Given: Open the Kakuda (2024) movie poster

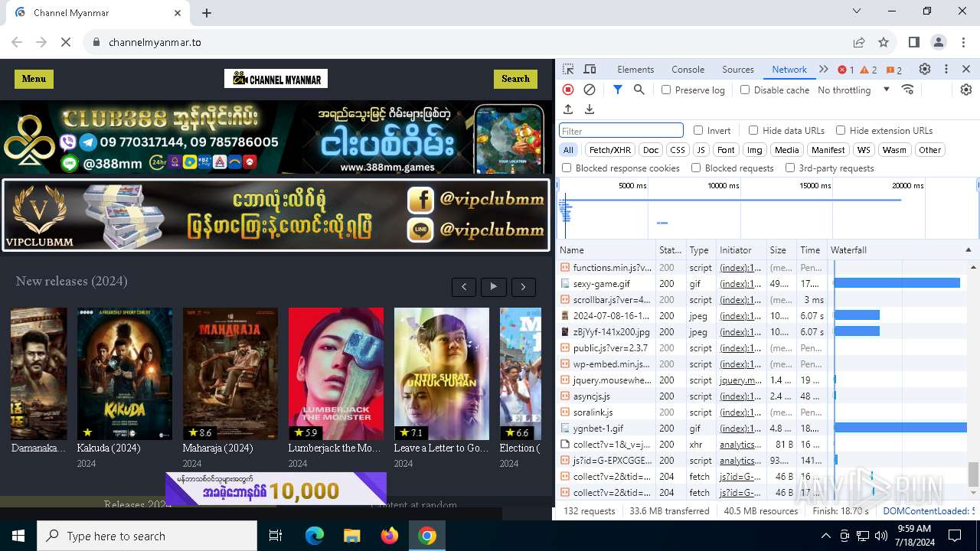Looking at the screenshot, I should [x=125, y=373].
